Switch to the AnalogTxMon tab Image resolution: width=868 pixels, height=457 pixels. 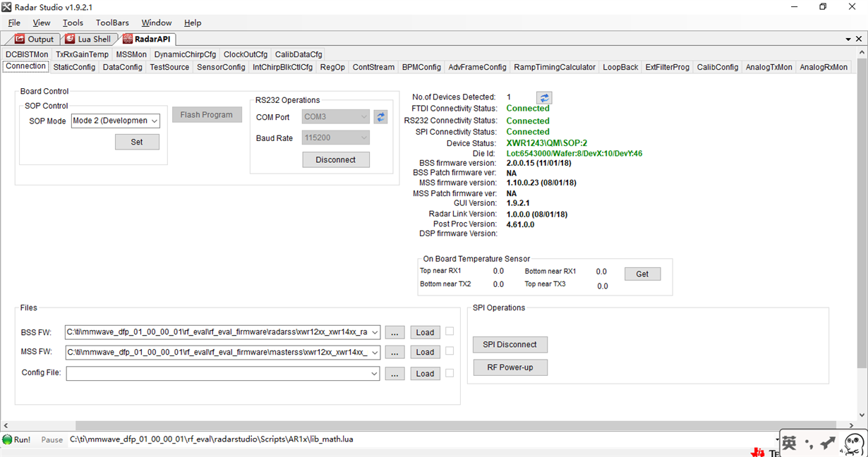[x=769, y=67]
